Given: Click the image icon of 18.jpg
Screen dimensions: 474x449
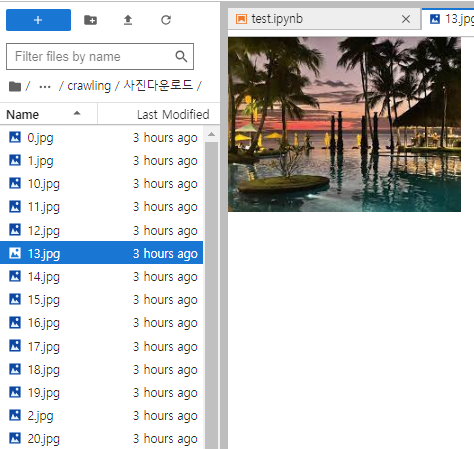Looking at the screenshot, I should coord(15,369).
